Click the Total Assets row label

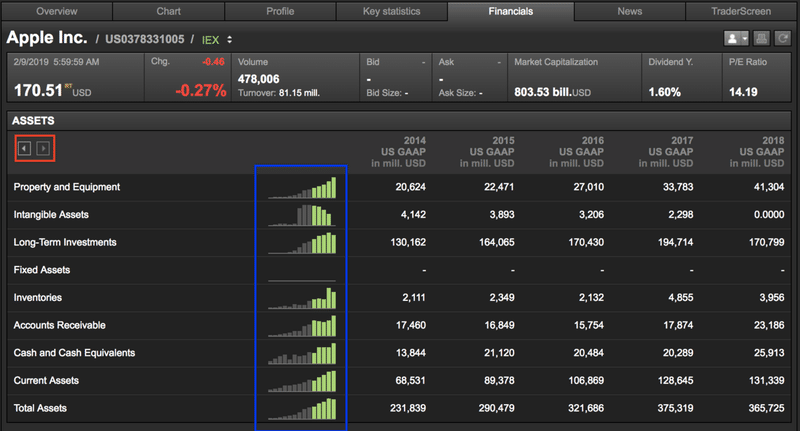pos(40,408)
